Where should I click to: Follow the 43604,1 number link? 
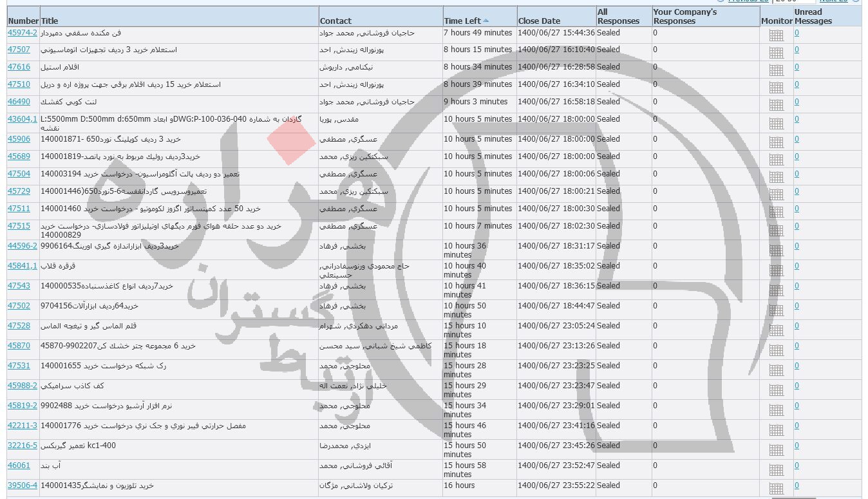coord(23,119)
